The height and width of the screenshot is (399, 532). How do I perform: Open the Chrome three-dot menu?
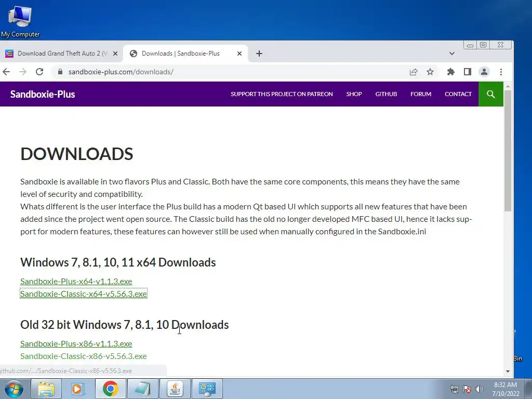(x=501, y=72)
